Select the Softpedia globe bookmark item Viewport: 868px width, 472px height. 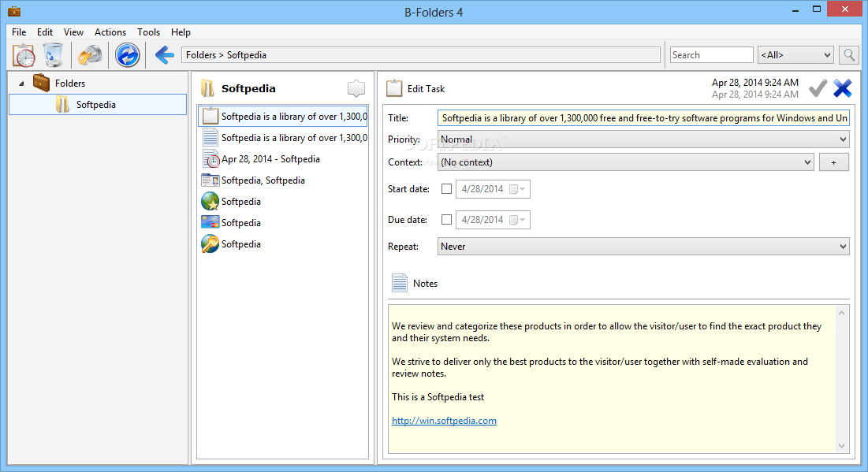(x=282, y=202)
